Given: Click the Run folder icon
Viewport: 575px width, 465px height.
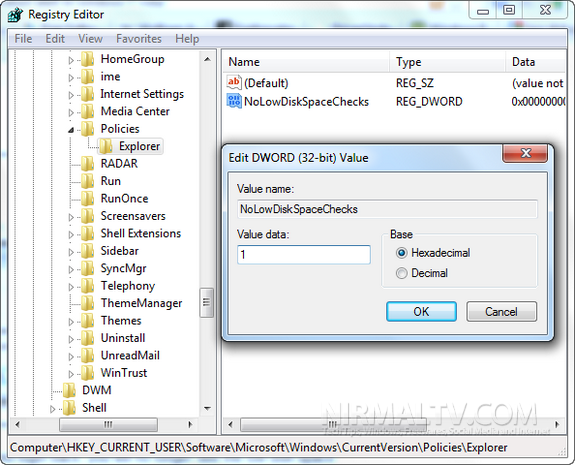Looking at the screenshot, I should coord(88,181).
